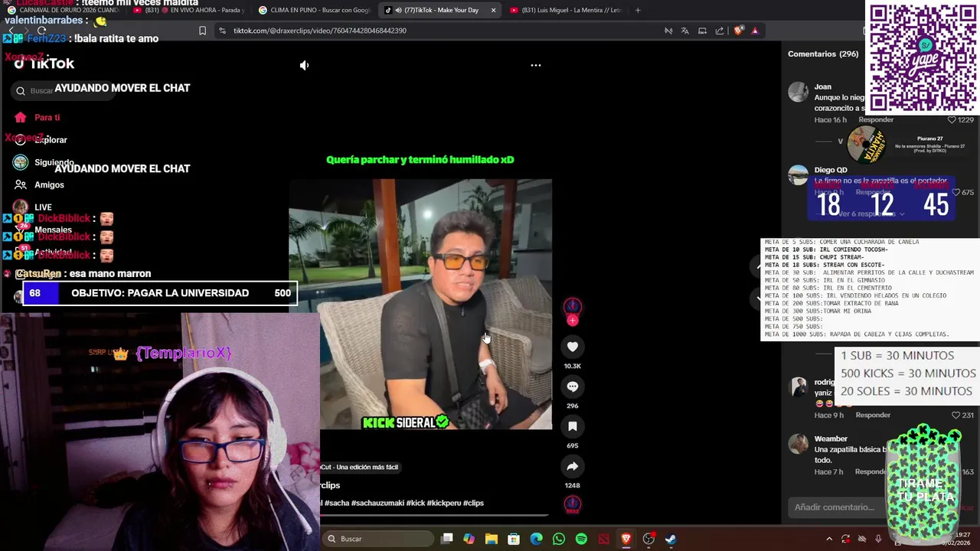Switch to the Luis Miguel La Mentira tab

(565, 10)
